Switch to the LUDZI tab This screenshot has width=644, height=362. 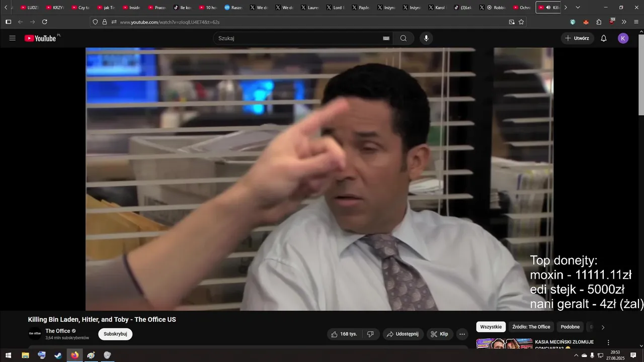(x=29, y=8)
